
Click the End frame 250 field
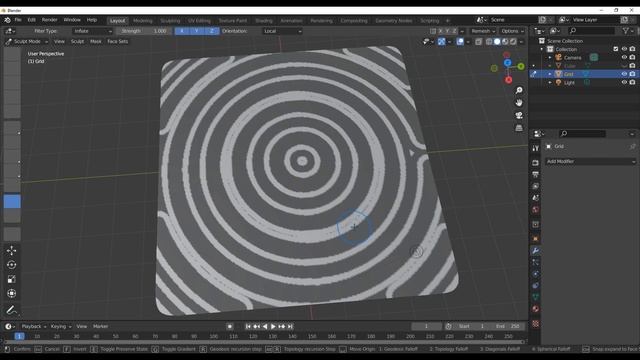coord(507,327)
